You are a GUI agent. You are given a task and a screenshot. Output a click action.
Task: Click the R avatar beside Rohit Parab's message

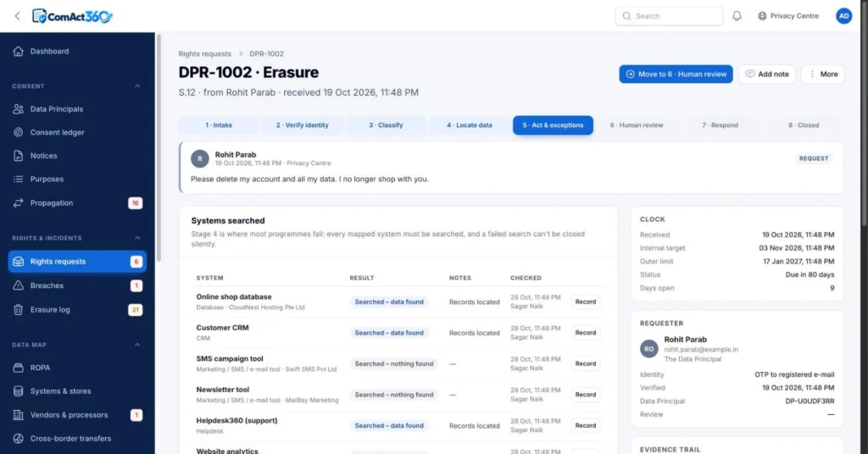tap(200, 158)
